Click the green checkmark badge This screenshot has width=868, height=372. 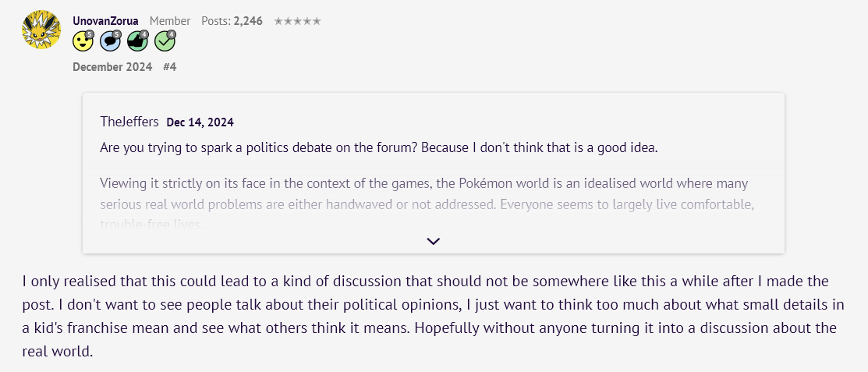(x=165, y=41)
